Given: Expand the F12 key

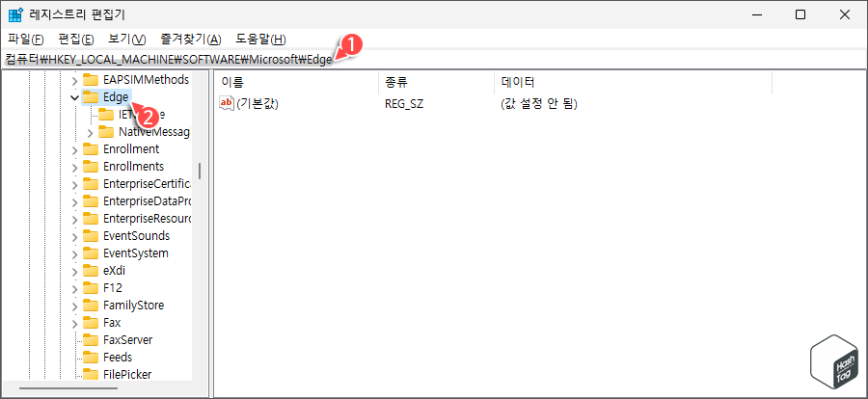Looking at the screenshot, I should (75, 288).
